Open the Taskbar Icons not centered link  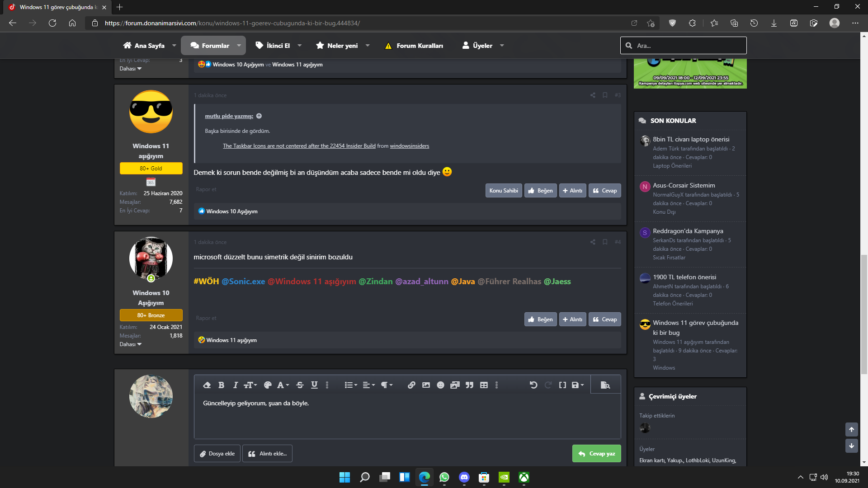pos(299,146)
